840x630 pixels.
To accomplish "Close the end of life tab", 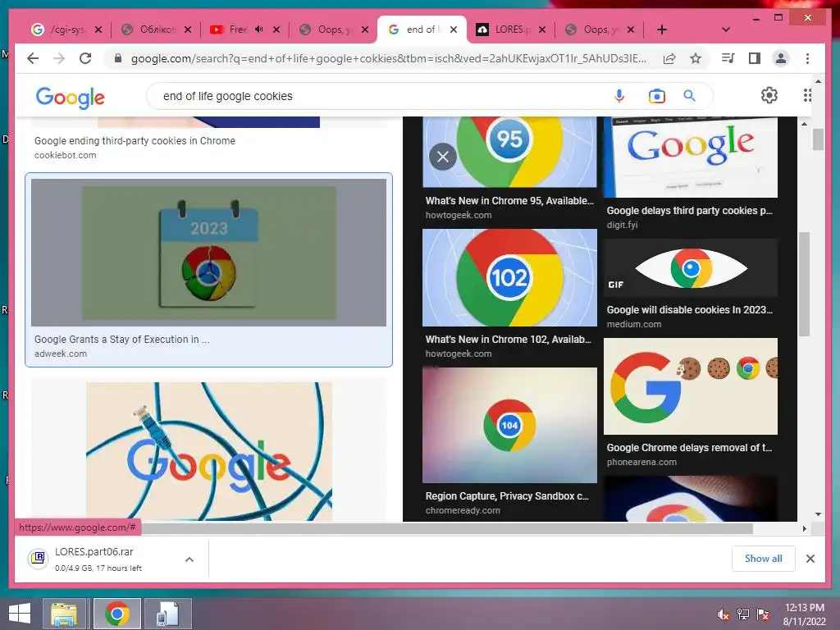I will (x=453, y=30).
